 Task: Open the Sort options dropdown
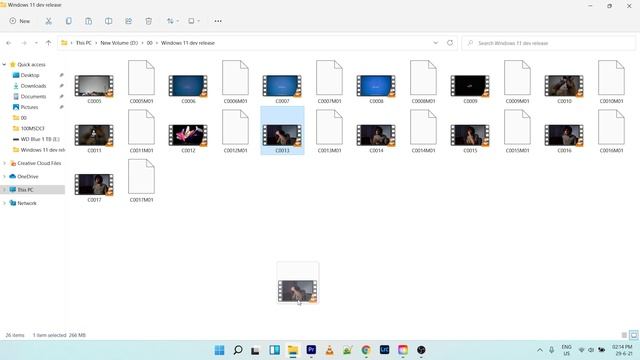172,21
